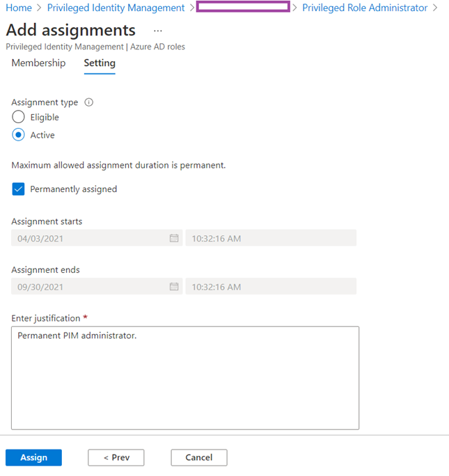Click the 'Maximum allowed assignment duration is permanent.' text
Viewport: 449px width, 476px height.
[x=118, y=165]
